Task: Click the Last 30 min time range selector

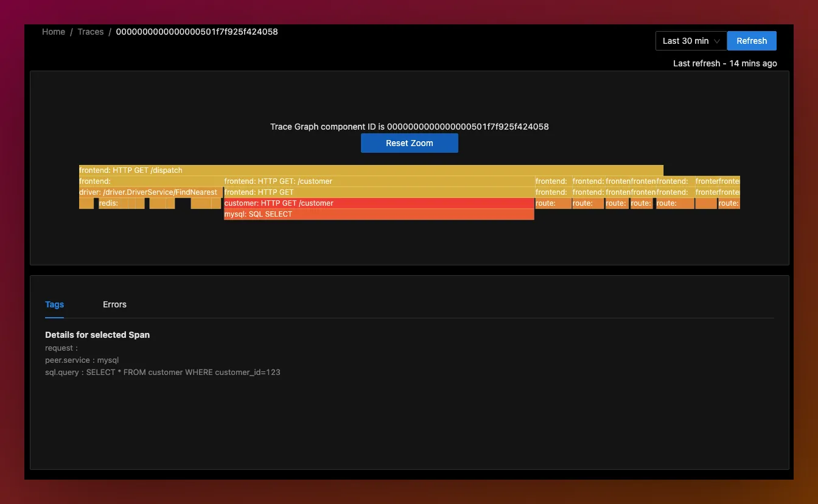Action: tap(691, 41)
